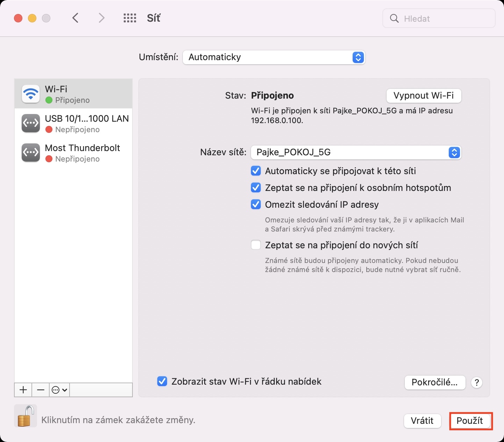Uncheck Omezit sledování IP adresy
Image resolution: width=504 pixels, height=442 pixels.
256,205
